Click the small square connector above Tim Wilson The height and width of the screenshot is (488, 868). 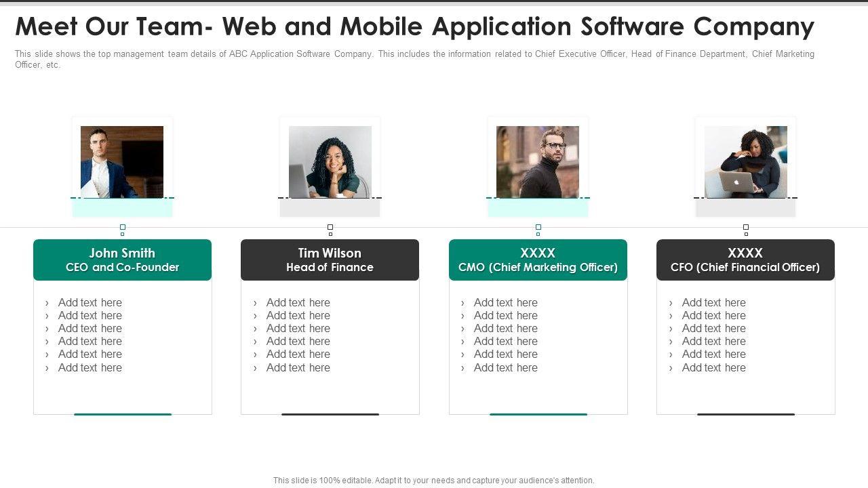[x=330, y=228]
